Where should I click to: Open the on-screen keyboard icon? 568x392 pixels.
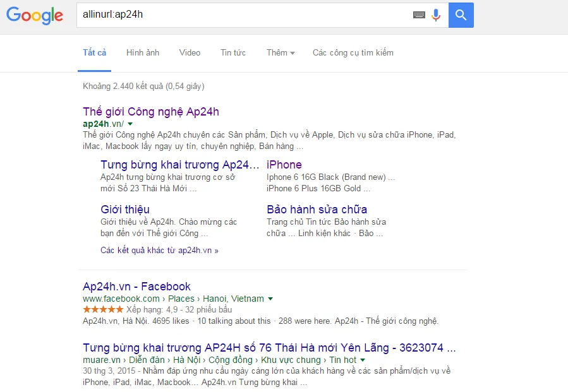click(x=419, y=15)
